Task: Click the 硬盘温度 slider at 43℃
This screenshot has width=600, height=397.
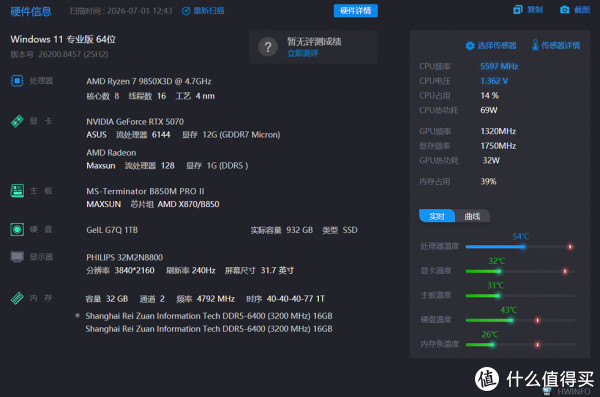Action: tap(511, 320)
